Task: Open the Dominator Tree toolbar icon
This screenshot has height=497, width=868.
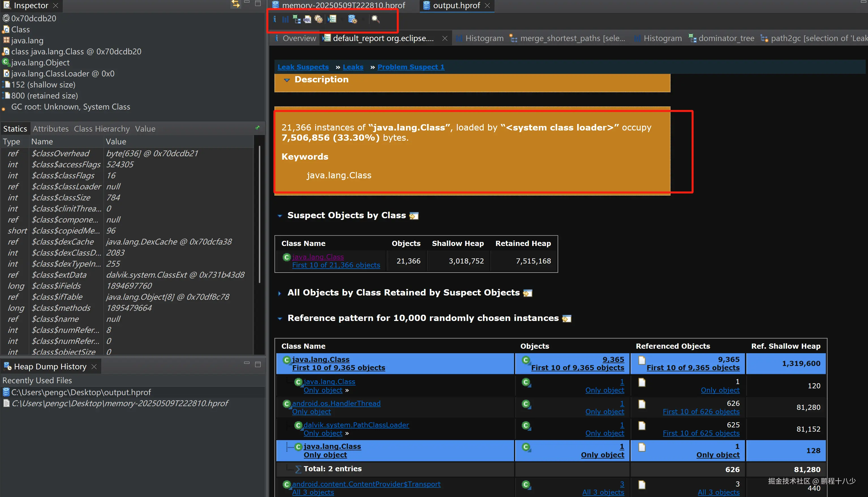Action: (296, 19)
